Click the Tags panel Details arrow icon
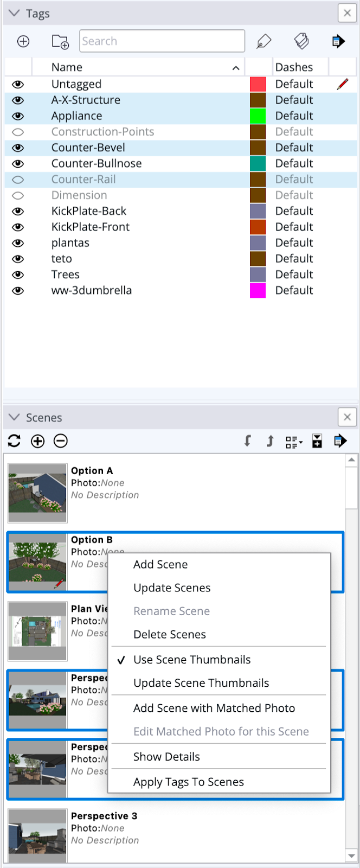Viewport: 360px width, 868px height. 338,41
